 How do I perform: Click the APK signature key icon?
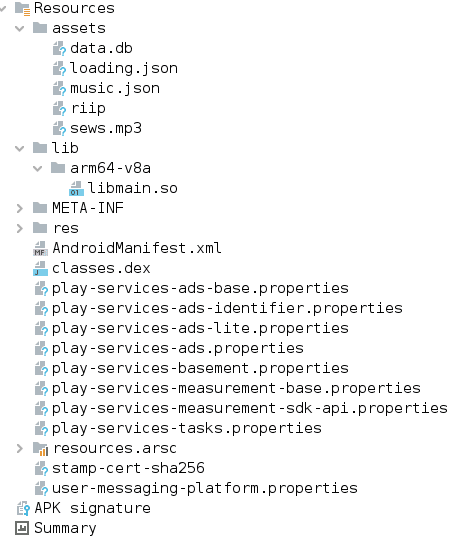pyautogui.click(x=23, y=509)
